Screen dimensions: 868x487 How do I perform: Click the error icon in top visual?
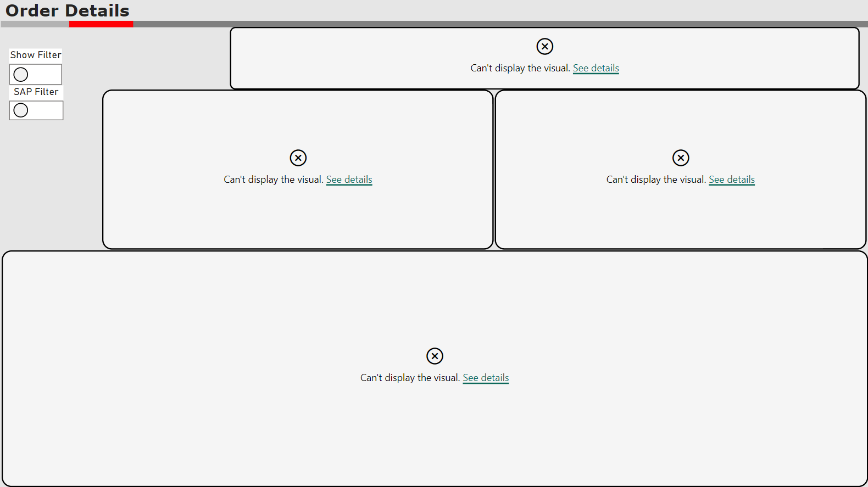pyautogui.click(x=545, y=47)
